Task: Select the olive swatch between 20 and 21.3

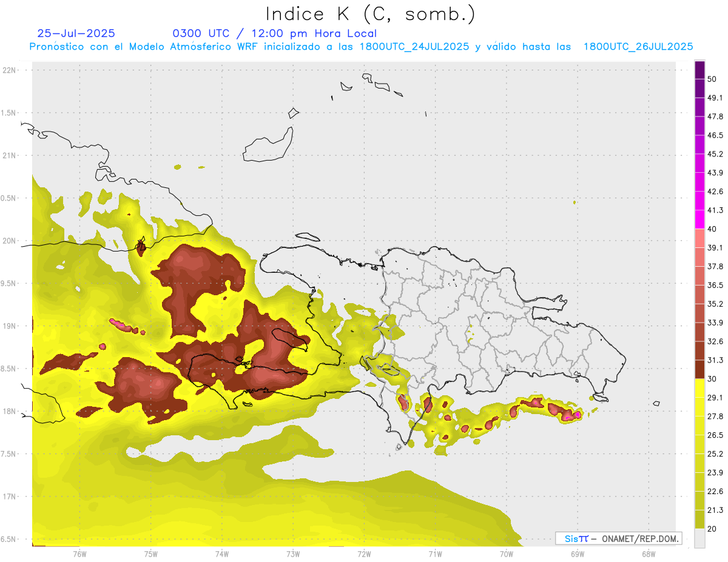Action: point(699,519)
